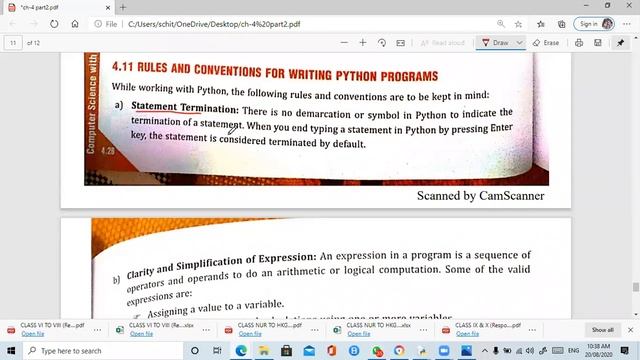The height and width of the screenshot is (360, 640).
Task: Open file link for CLASS NUR TO HKG xlsx
Action: [x=359, y=333]
